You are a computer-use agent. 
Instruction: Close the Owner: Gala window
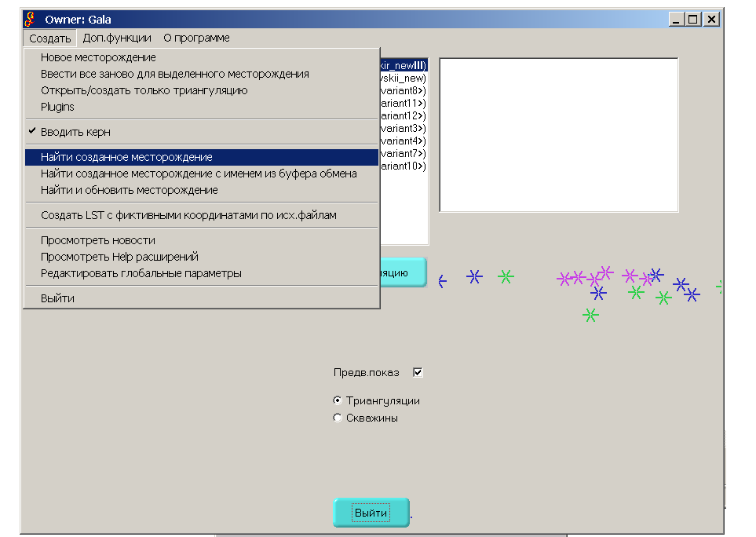(x=711, y=20)
